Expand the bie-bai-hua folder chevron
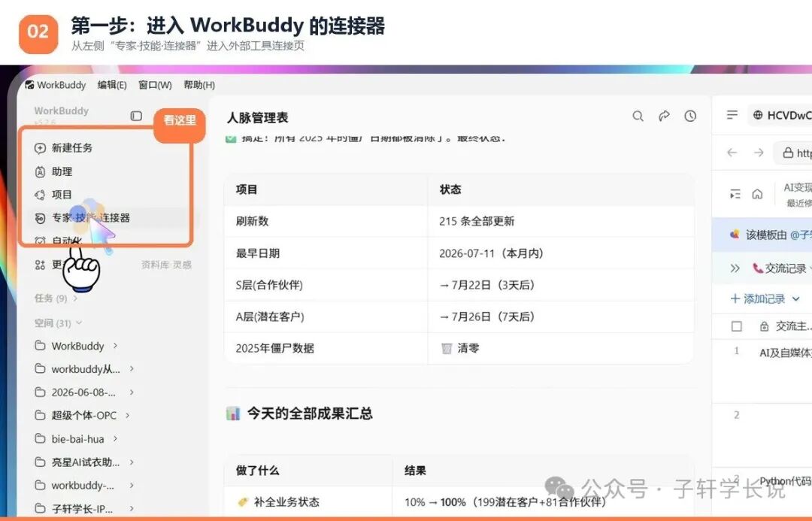 [x=115, y=438]
